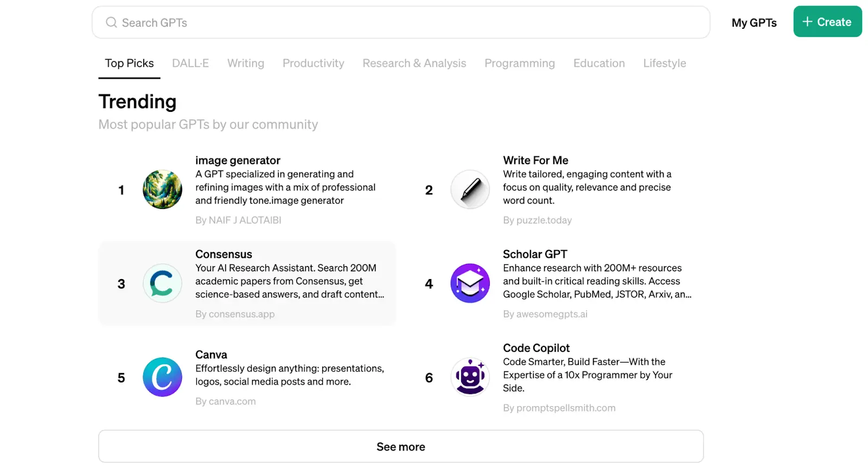868x475 pixels.
Task: Click 'By canva.com' author text
Action: click(x=225, y=401)
